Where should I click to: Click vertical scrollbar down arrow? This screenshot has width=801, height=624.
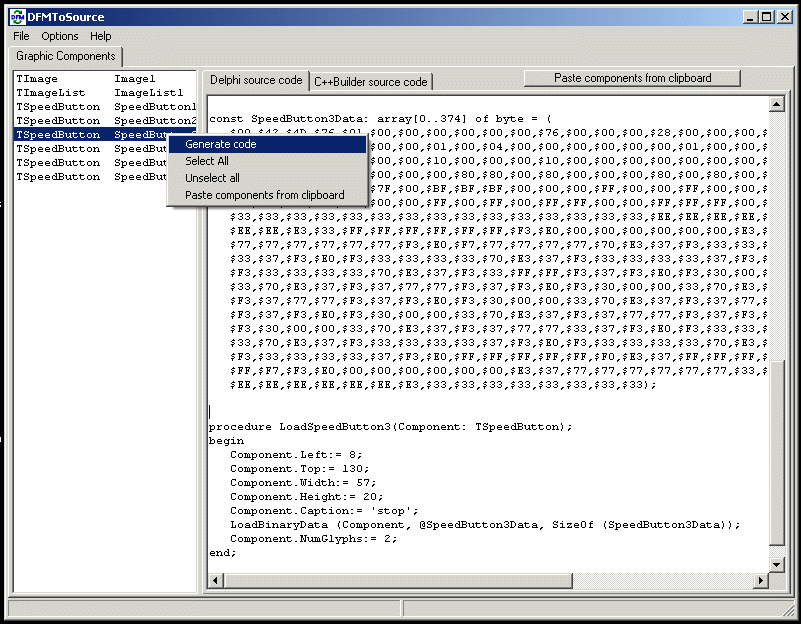[x=776, y=564]
